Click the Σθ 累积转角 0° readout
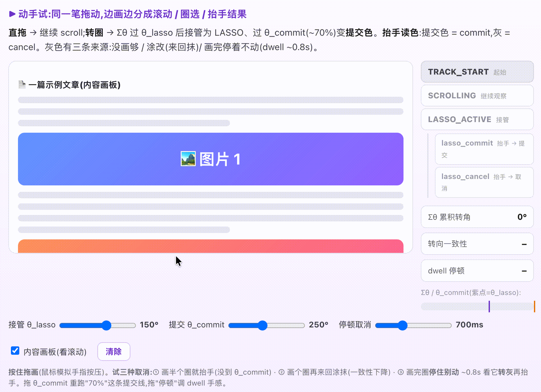 [x=477, y=217]
